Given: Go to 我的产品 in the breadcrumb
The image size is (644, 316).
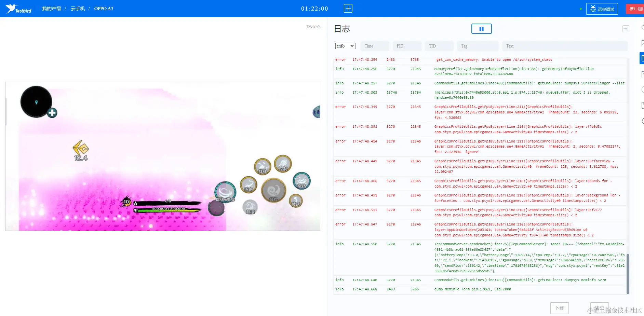Looking at the screenshot, I should point(52,9).
